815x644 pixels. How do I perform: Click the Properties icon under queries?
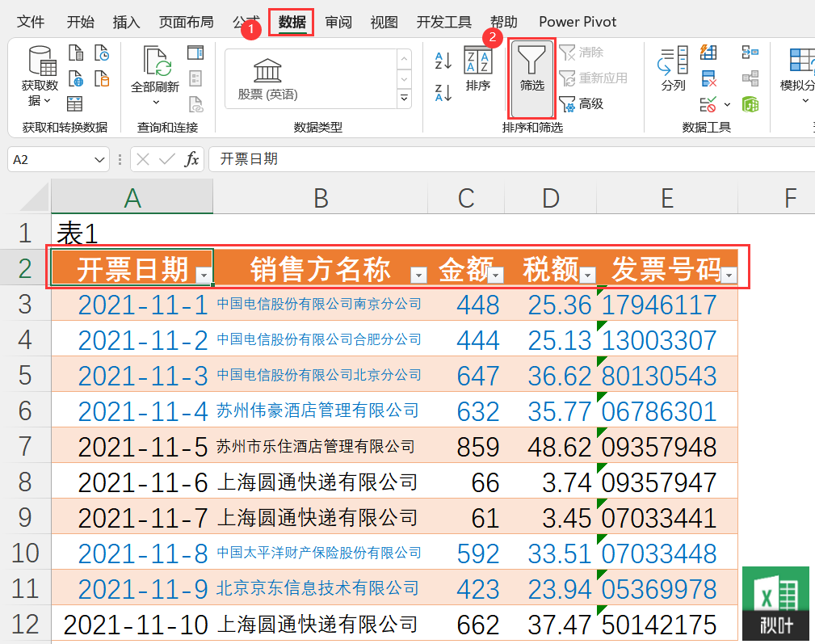point(195,78)
